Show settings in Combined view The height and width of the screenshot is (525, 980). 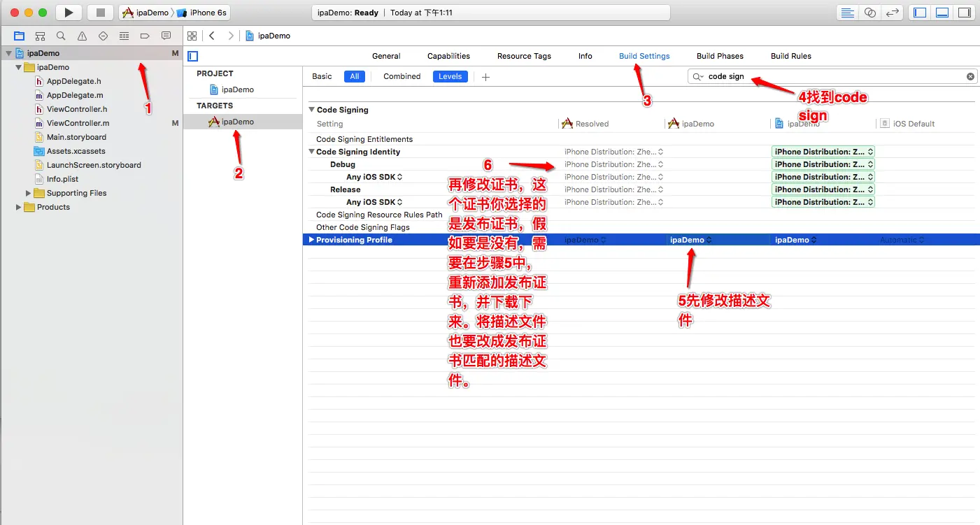click(402, 76)
